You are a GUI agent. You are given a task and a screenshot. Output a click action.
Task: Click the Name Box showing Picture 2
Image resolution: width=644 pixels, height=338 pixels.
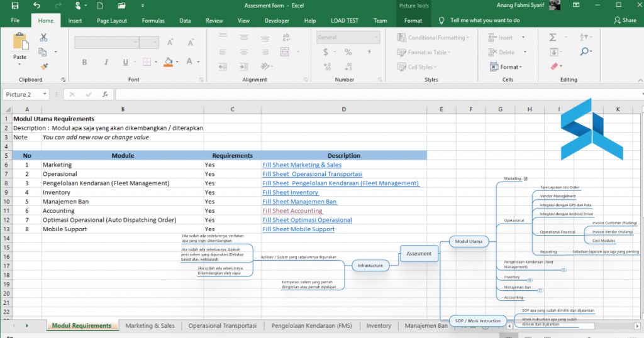25,94
